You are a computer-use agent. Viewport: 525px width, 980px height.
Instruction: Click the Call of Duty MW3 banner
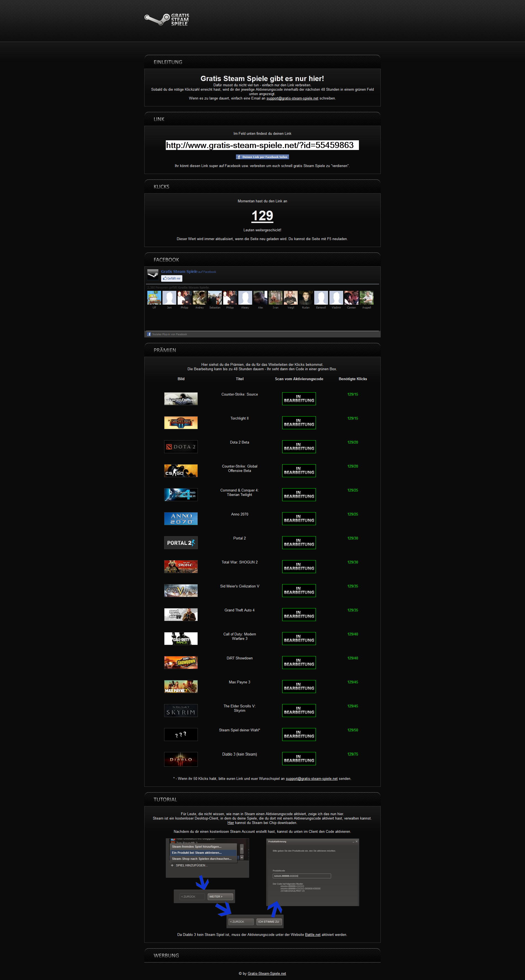tap(181, 638)
